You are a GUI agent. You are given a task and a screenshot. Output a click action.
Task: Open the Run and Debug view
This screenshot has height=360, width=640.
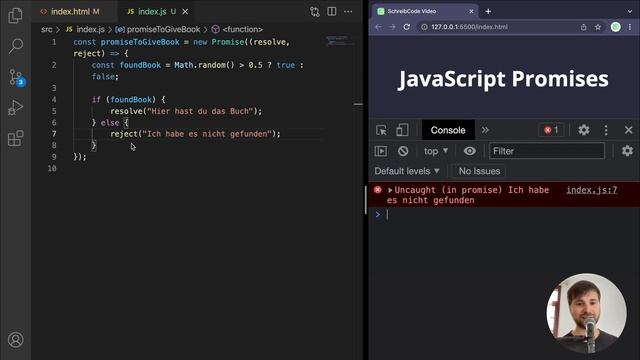click(16, 108)
